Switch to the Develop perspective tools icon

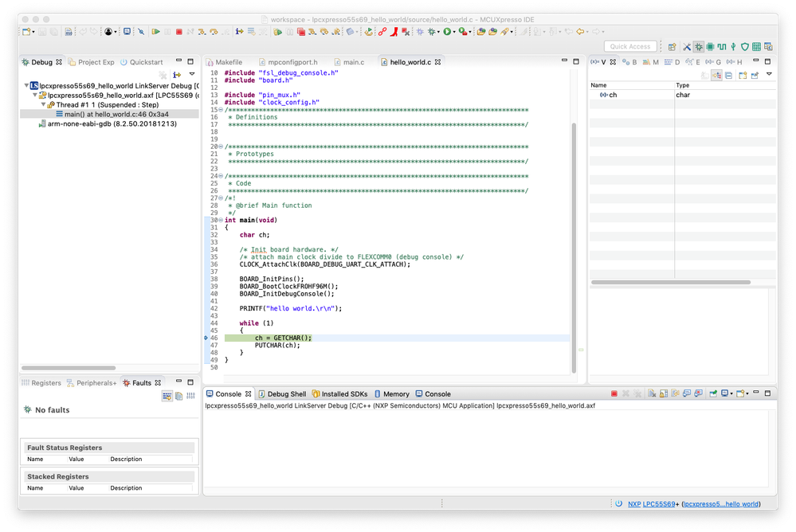(687, 47)
